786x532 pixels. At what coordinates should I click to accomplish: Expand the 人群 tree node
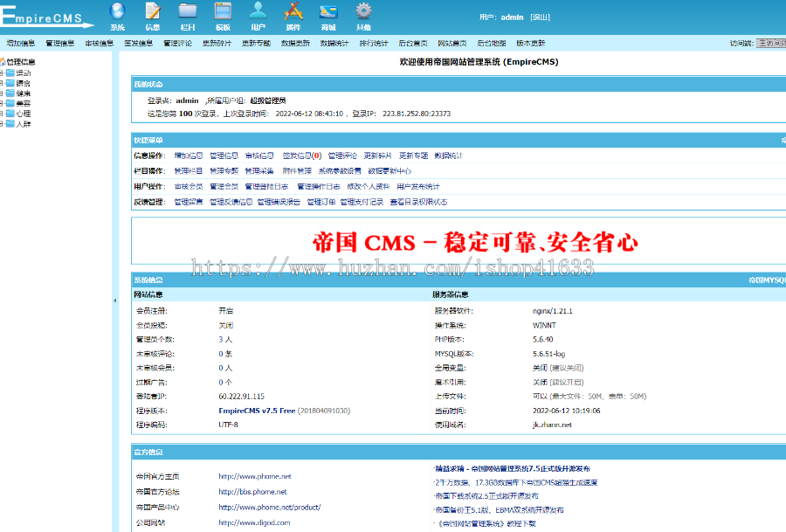[2, 124]
